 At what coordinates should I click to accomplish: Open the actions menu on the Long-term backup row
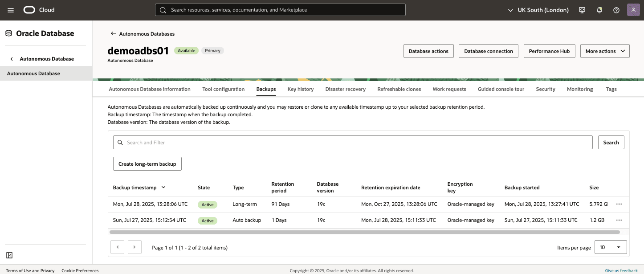(619, 204)
